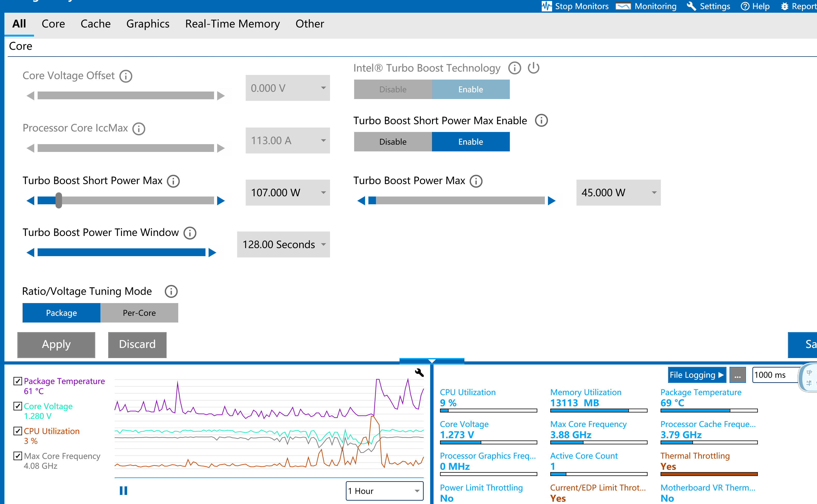Viewport: 817px width, 504px height.
Task: Disable Intel Turbo Boost Technology
Action: tap(393, 89)
